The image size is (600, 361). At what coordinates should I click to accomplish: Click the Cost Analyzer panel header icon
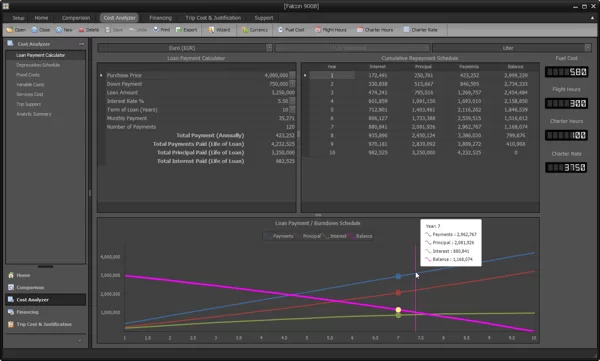pos(11,44)
